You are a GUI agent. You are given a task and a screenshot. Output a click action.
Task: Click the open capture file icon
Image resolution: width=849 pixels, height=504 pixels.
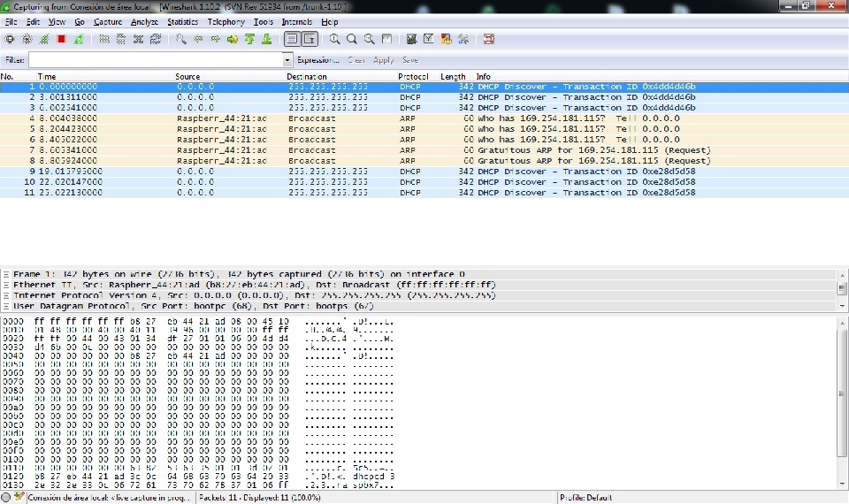[x=104, y=39]
